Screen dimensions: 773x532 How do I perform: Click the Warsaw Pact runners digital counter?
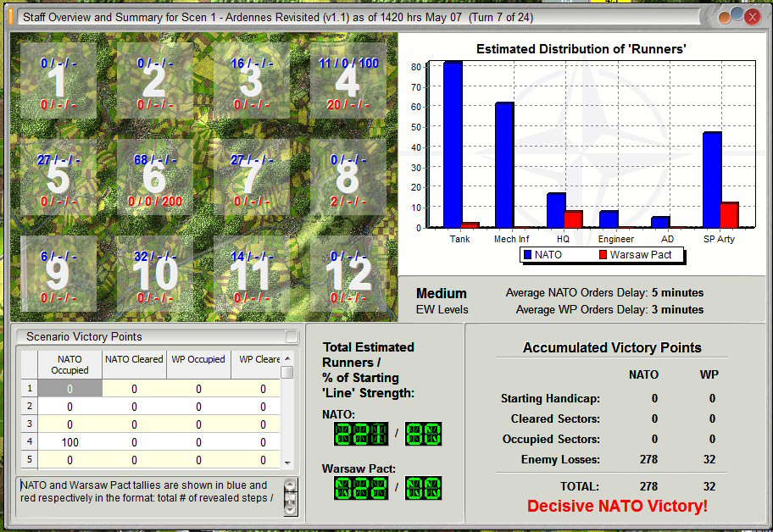pos(361,488)
